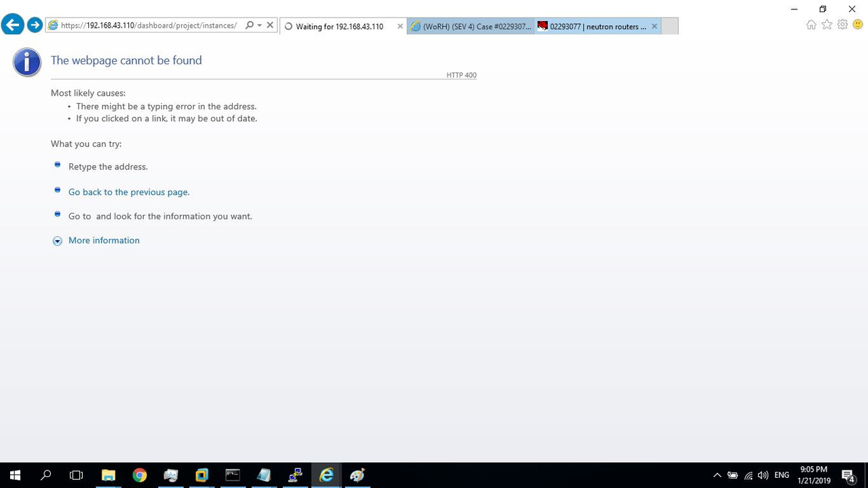Switch to the '02293077 | neutron routers' tab

(597, 26)
